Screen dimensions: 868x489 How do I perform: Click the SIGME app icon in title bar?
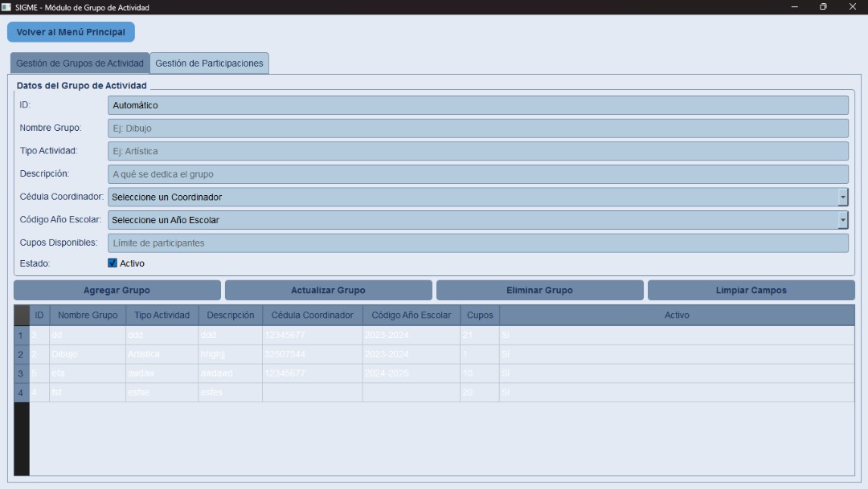6,7
